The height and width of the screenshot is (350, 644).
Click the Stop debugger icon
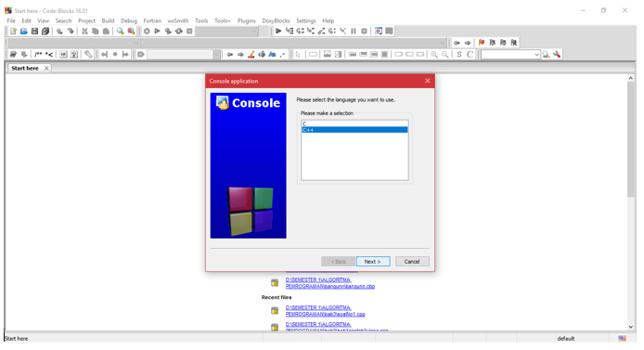click(364, 32)
